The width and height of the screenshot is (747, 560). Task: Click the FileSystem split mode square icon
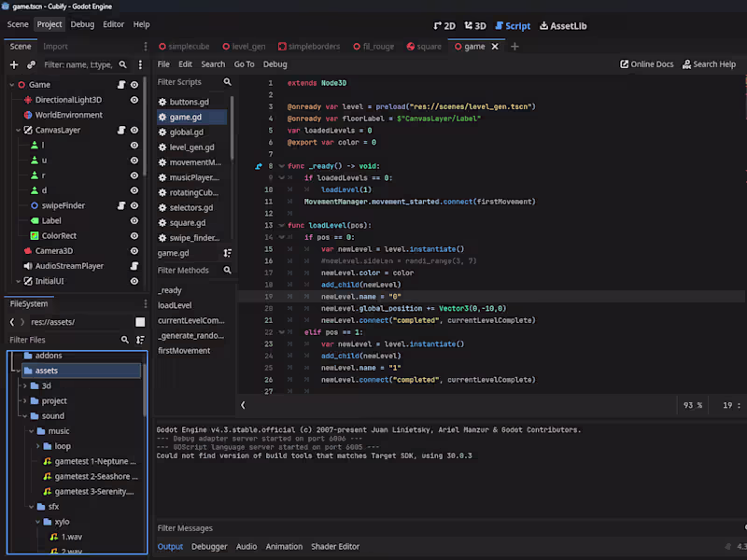pos(140,322)
